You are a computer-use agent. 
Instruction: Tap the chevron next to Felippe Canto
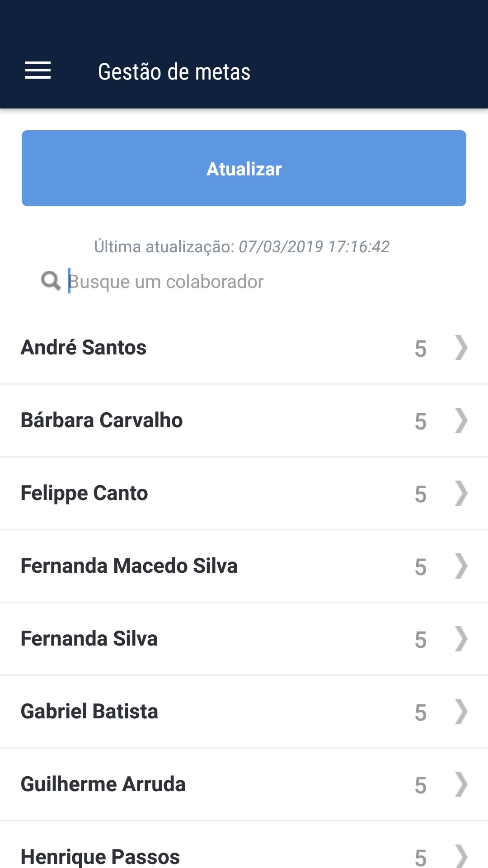pyautogui.click(x=461, y=493)
